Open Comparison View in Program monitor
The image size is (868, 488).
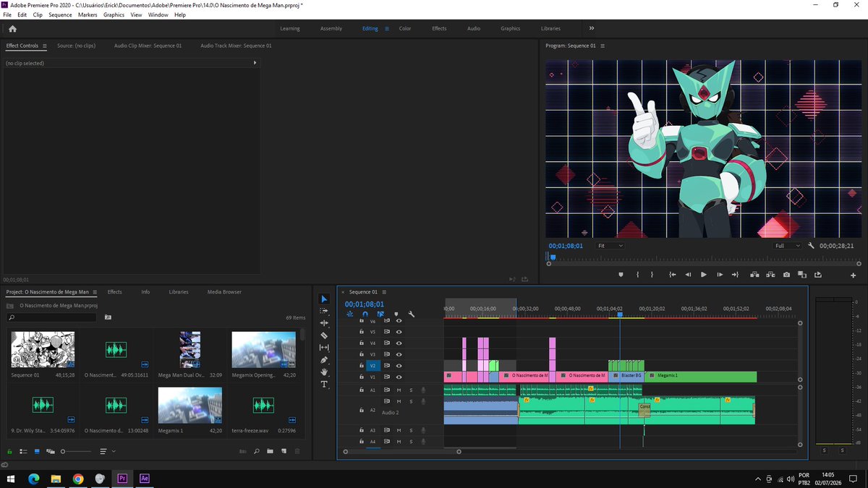pyautogui.click(x=802, y=275)
